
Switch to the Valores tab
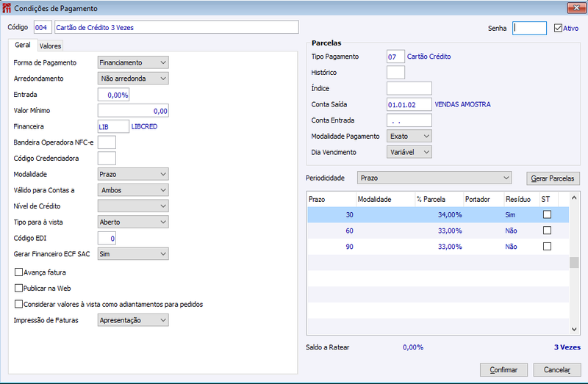[50, 46]
